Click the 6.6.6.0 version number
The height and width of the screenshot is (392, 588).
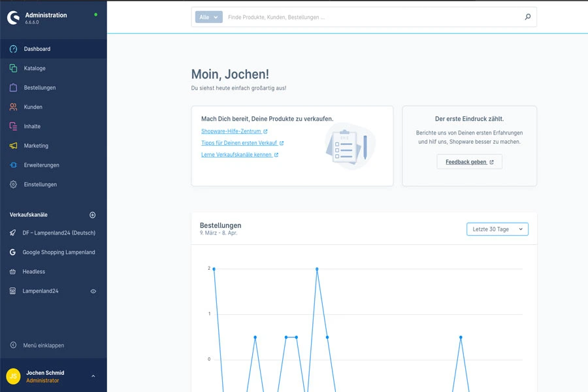[x=32, y=22]
